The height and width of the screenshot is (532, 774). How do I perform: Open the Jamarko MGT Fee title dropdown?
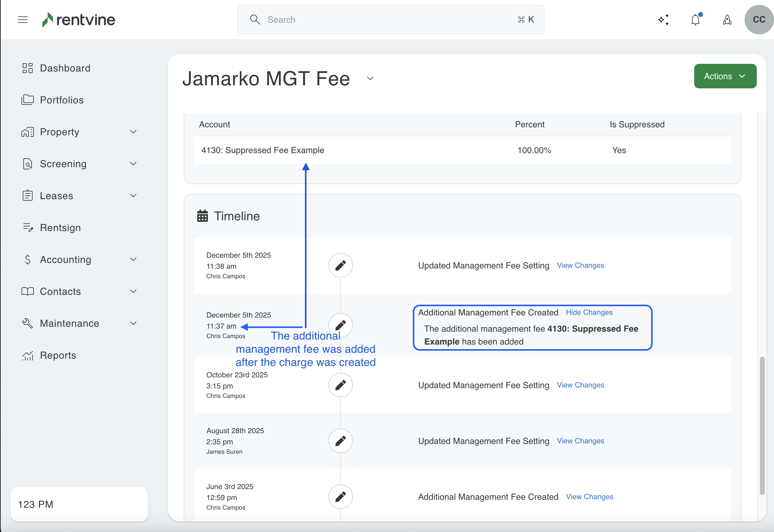pos(370,79)
